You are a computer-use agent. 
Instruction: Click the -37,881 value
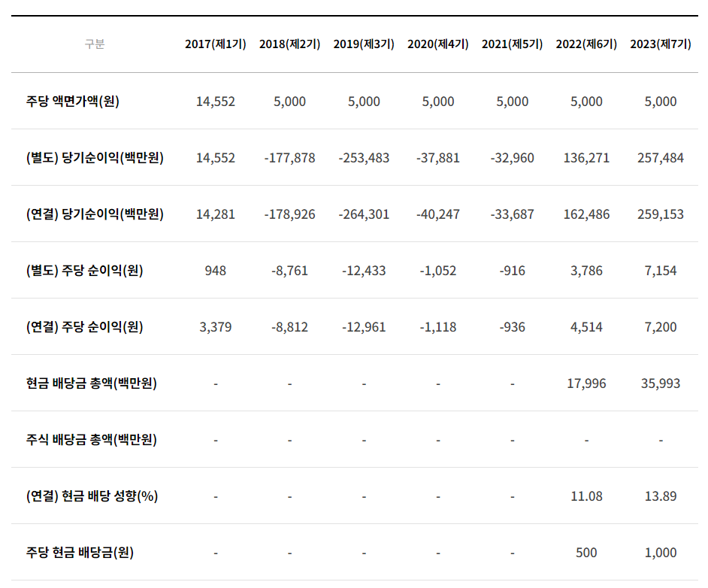pos(438,158)
